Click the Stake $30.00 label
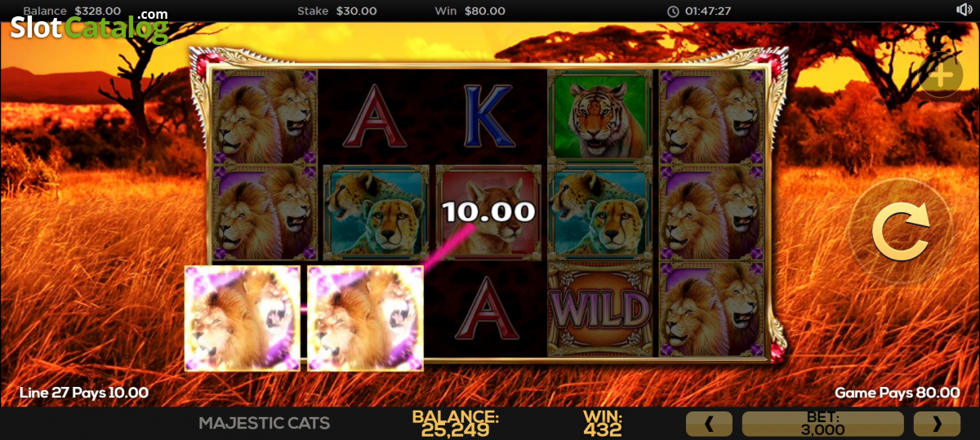The image size is (980, 440). click(x=337, y=11)
